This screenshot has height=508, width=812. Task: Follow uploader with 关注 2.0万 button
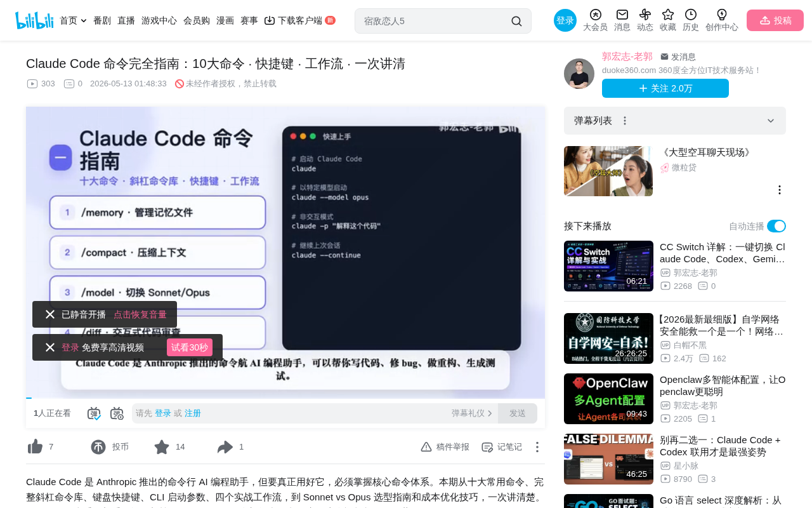click(665, 88)
